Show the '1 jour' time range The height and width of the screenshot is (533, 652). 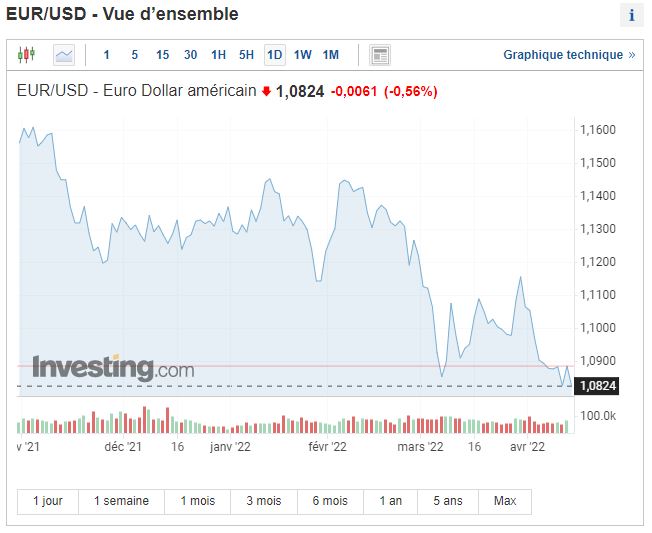pos(48,501)
